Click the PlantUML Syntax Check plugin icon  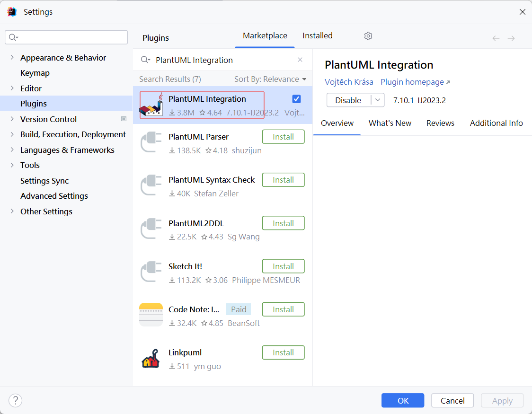(151, 185)
